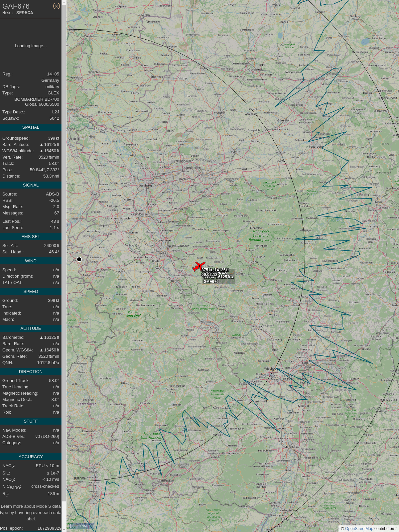The height and width of the screenshot is (532, 399).
Task: Click the Loading image placeholder
Action: 31,46
